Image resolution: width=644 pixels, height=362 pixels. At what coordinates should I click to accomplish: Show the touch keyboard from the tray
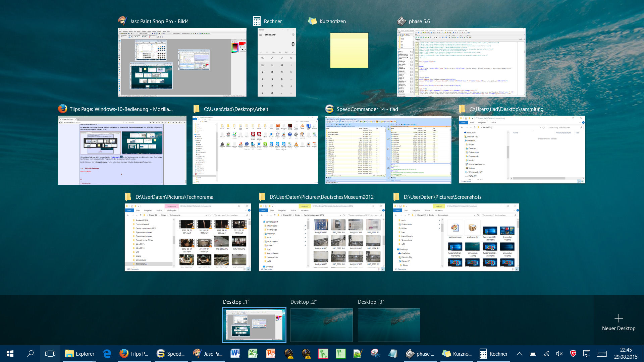pyautogui.click(x=601, y=354)
